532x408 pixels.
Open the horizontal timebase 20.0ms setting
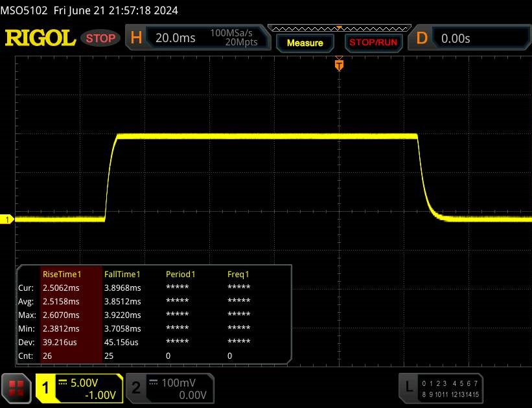176,38
